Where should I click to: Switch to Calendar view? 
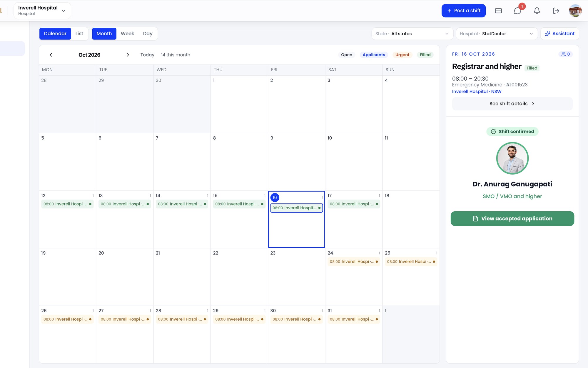click(55, 34)
